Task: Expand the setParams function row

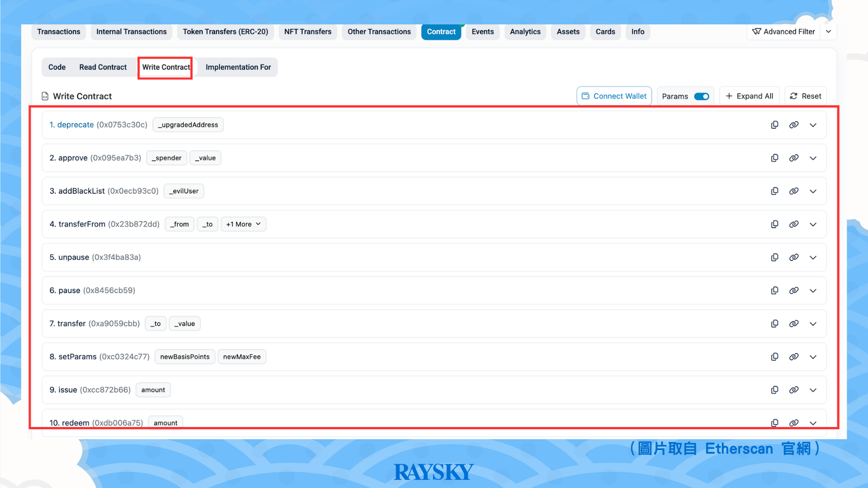Action: point(813,357)
